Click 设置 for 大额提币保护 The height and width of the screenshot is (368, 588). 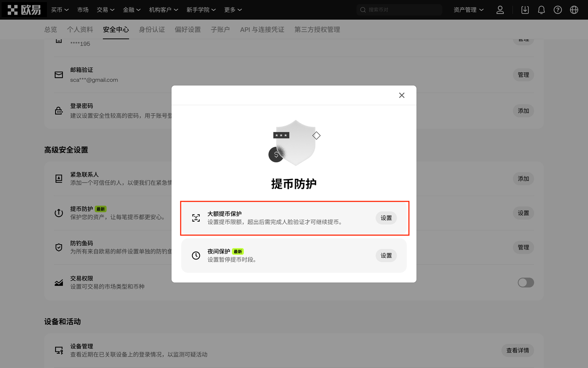click(x=386, y=218)
